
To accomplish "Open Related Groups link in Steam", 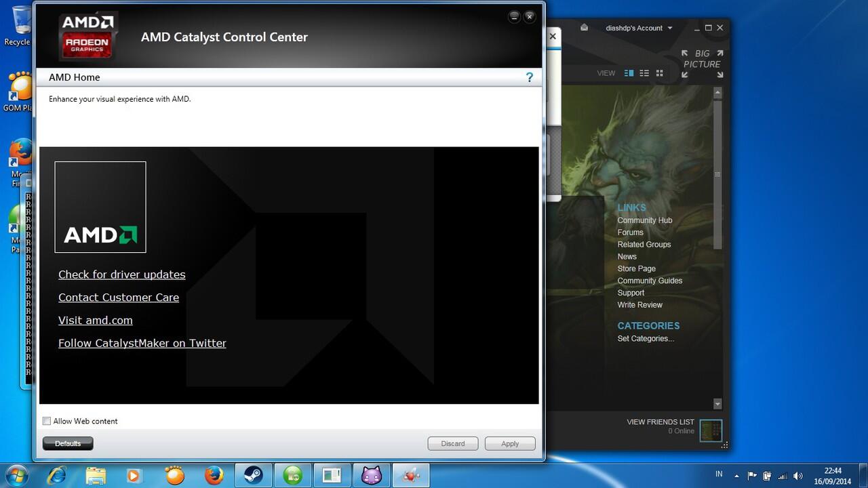I will pyautogui.click(x=644, y=245).
